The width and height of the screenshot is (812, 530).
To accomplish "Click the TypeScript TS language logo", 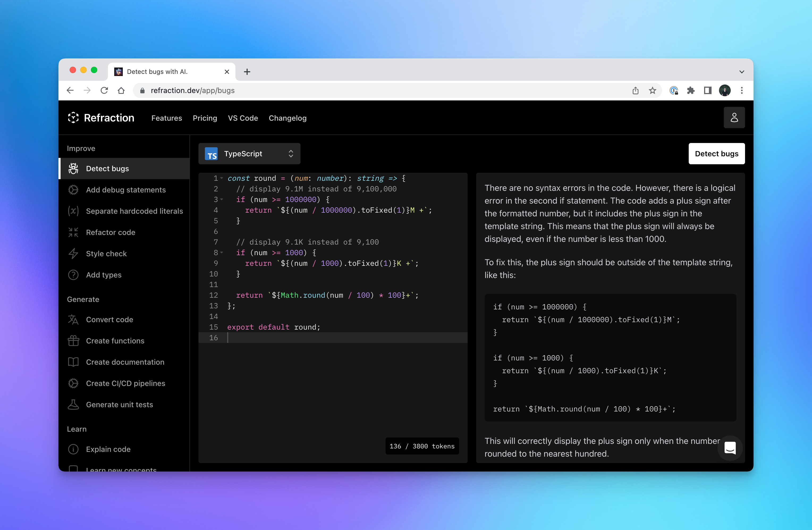I will pos(211,154).
